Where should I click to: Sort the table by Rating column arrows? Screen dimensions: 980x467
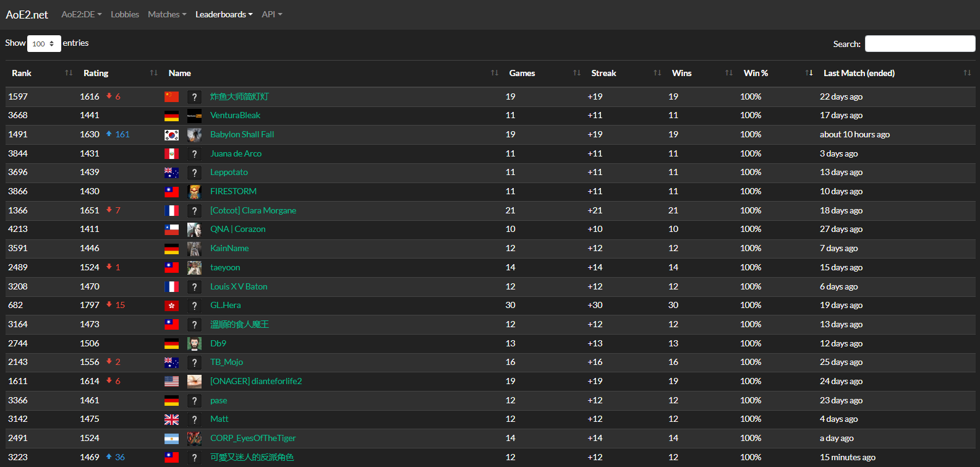pos(153,73)
